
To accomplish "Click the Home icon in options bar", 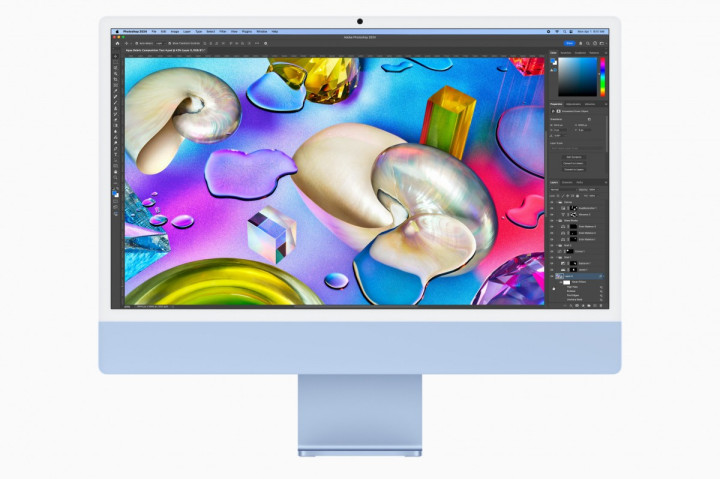I will pos(117,44).
